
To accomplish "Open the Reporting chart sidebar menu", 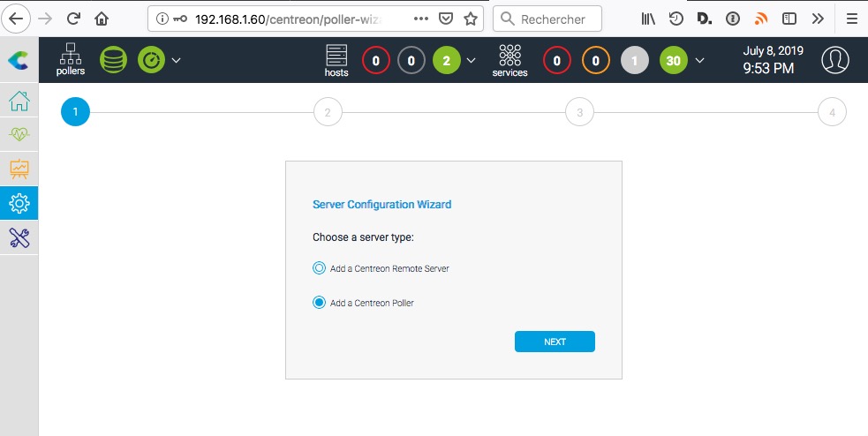I will click(x=19, y=169).
